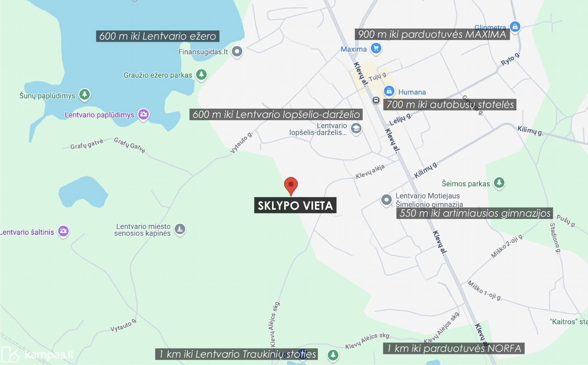Viewport: 588px width, 365px height.
Task: Click the Lentvario Motiejaus Šimelionio gimnazija marker
Action: pyautogui.click(x=386, y=200)
